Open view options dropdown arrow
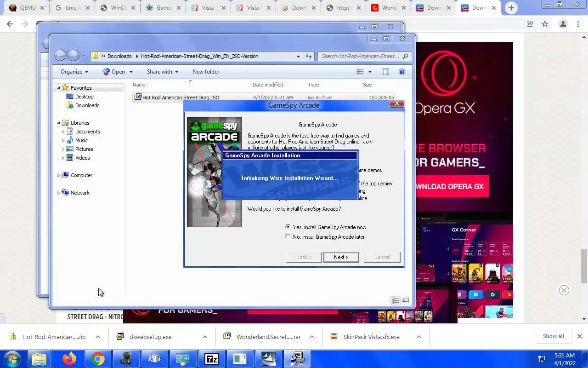Screen dimensions: 588x368 [370, 72]
